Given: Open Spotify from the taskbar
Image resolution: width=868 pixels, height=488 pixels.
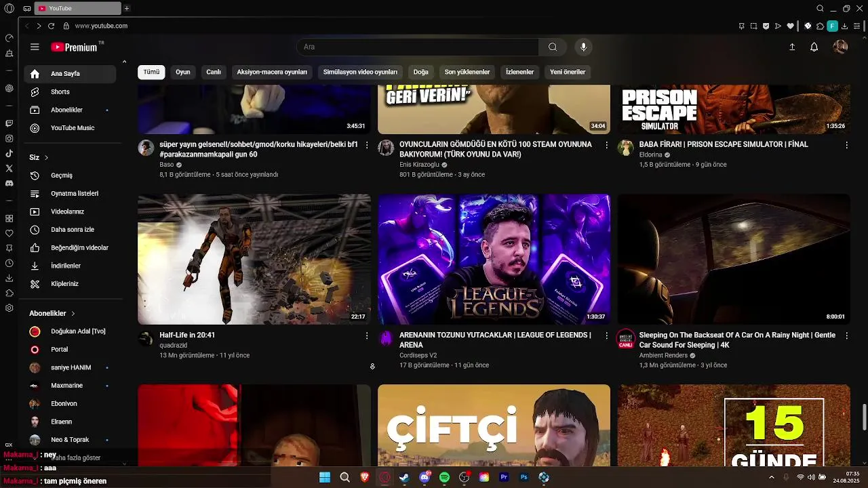Looking at the screenshot, I should 444,477.
